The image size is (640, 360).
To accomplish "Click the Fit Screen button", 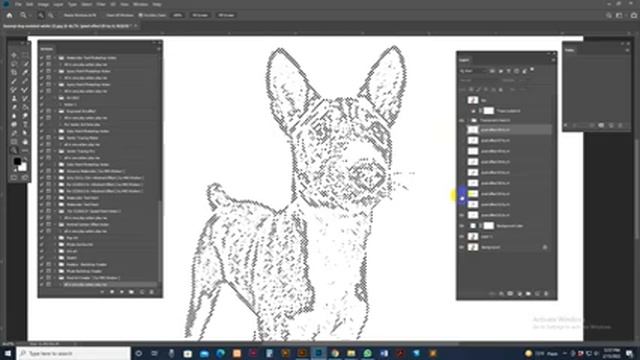I will [200, 15].
